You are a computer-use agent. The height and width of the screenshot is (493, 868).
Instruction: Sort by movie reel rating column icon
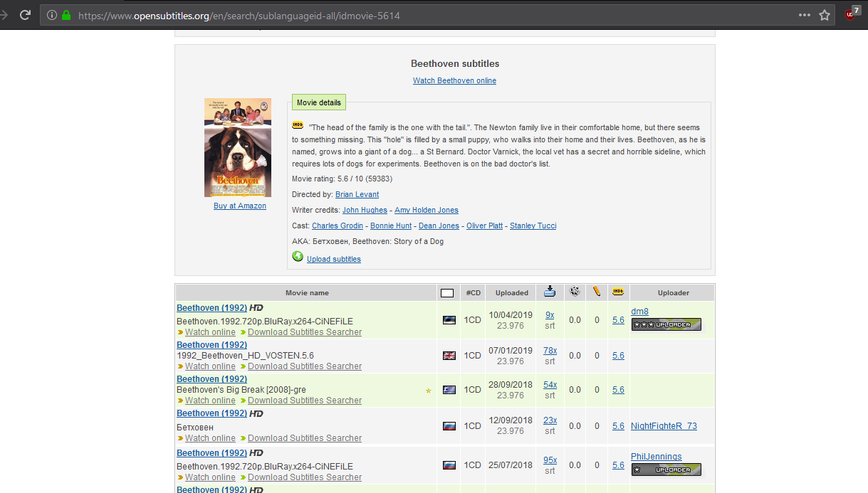tap(575, 291)
